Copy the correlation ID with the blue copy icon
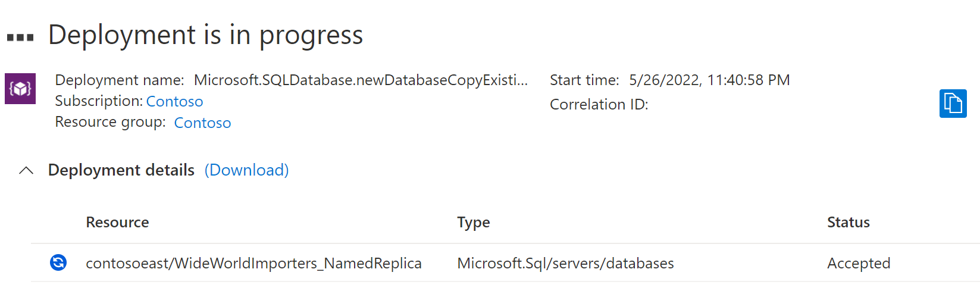980x291 pixels. coord(953,104)
